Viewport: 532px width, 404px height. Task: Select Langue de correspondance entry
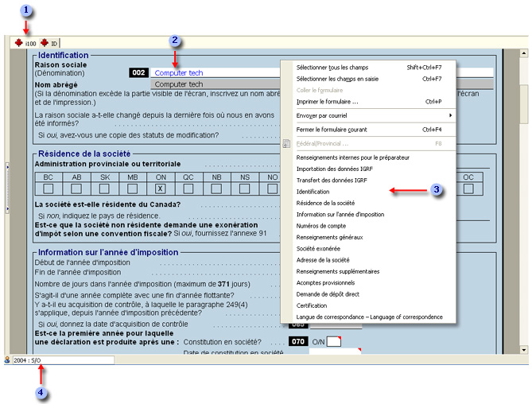click(369, 317)
